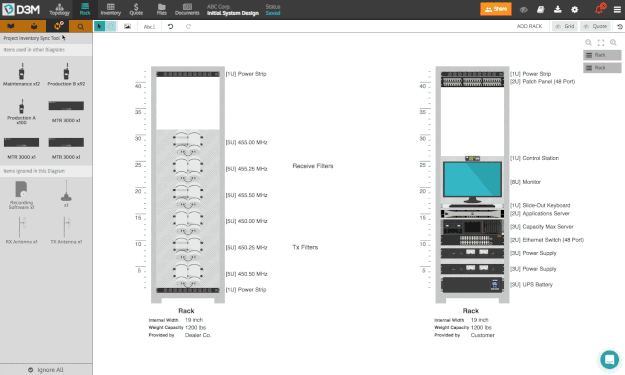The image size is (625, 375).
Task: Click Ignore All at sidebar bottom
Action: [x=46, y=370]
